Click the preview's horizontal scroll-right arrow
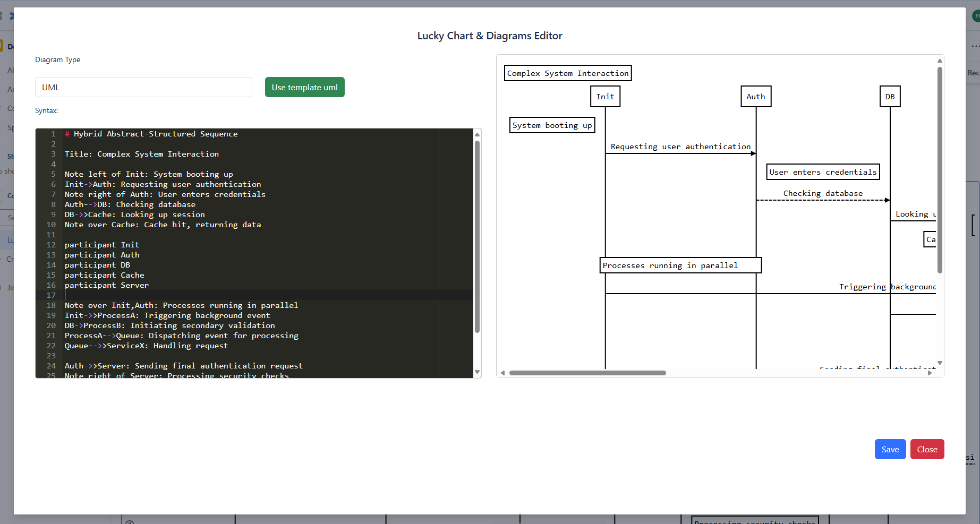This screenshot has height=524, width=980. pyautogui.click(x=930, y=373)
